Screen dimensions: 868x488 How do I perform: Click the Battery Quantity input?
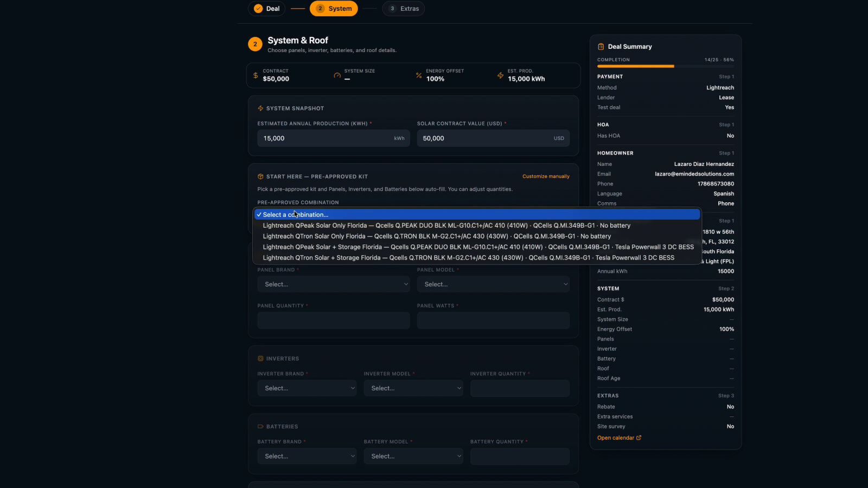click(520, 456)
